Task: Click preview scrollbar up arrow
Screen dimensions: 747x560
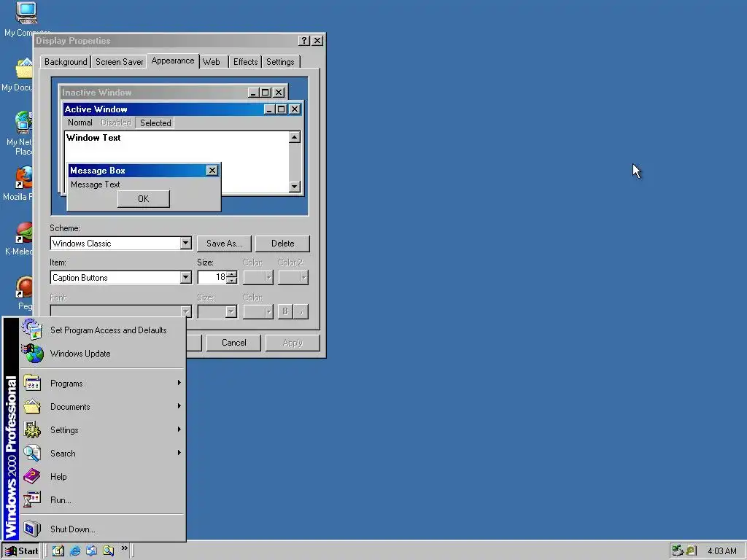Action: coord(295,138)
